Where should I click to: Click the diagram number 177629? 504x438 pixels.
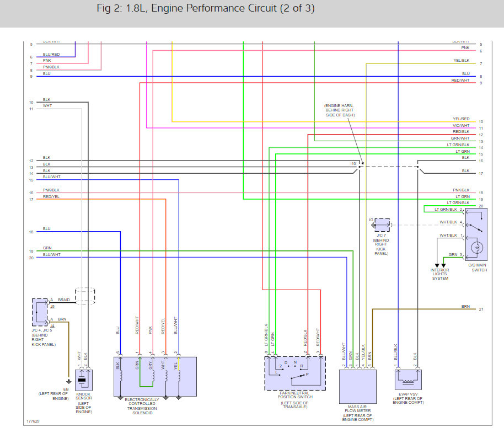click(x=33, y=421)
